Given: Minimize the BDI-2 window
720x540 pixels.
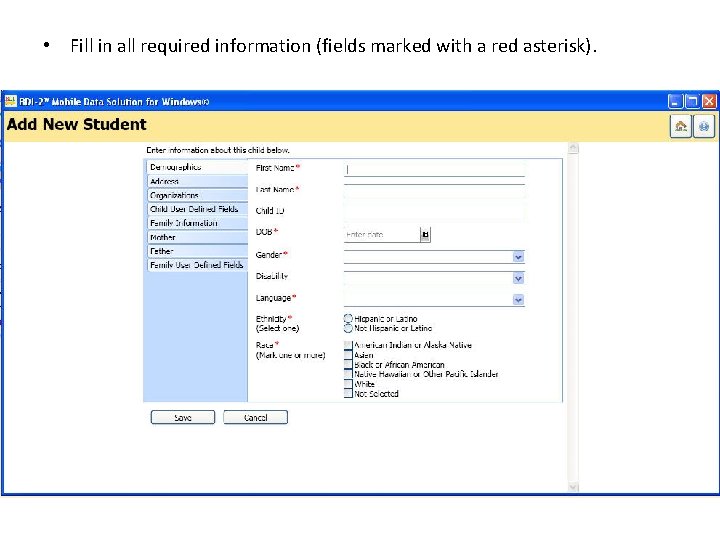Looking at the screenshot, I should (x=675, y=101).
